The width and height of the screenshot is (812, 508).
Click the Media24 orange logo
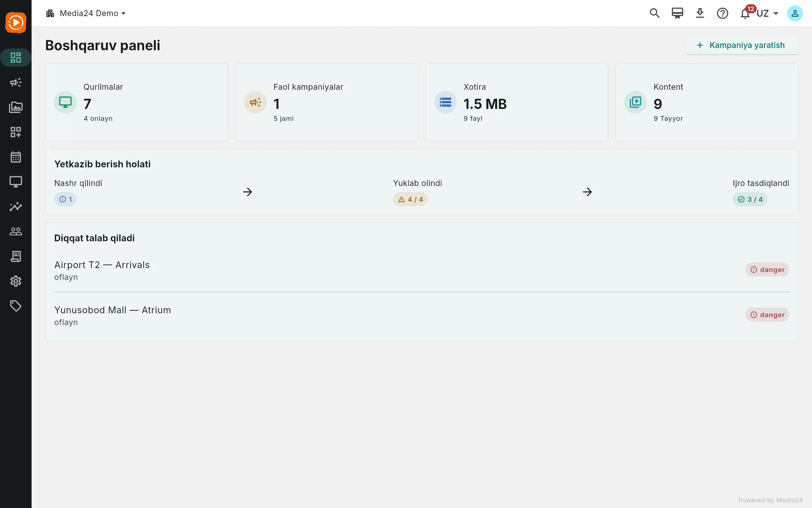pos(16,23)
